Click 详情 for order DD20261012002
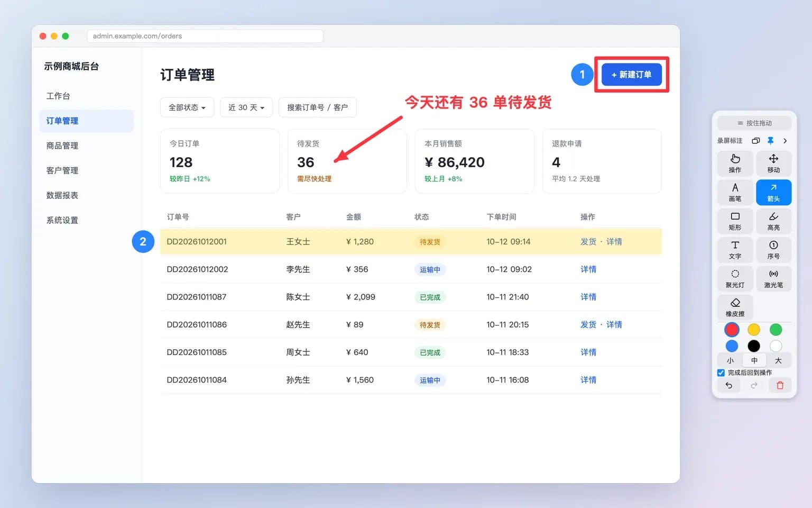Screen dimensions: 812x508 [x=588, y=269]
